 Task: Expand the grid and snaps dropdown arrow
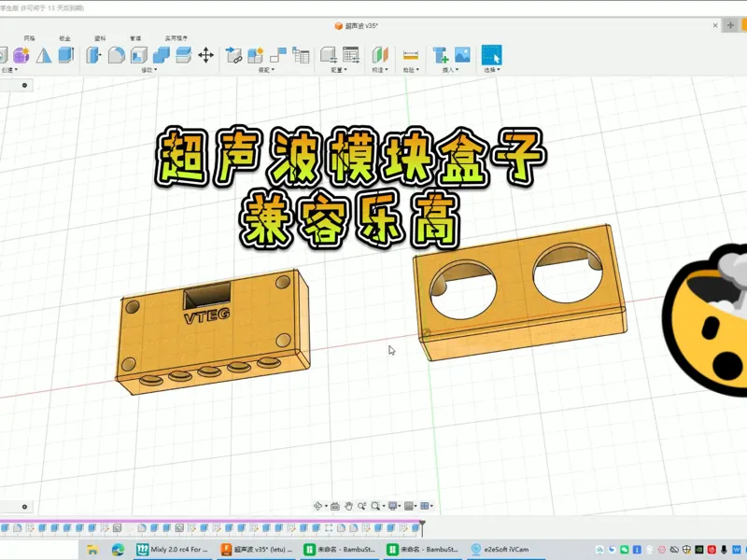click(x=416, y=506)
